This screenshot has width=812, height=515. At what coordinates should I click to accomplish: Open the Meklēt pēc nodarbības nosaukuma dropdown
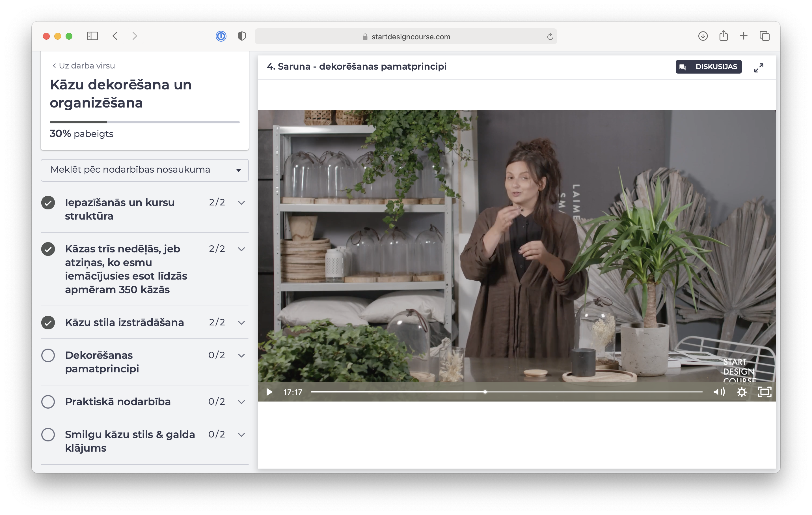pos(144,170)
